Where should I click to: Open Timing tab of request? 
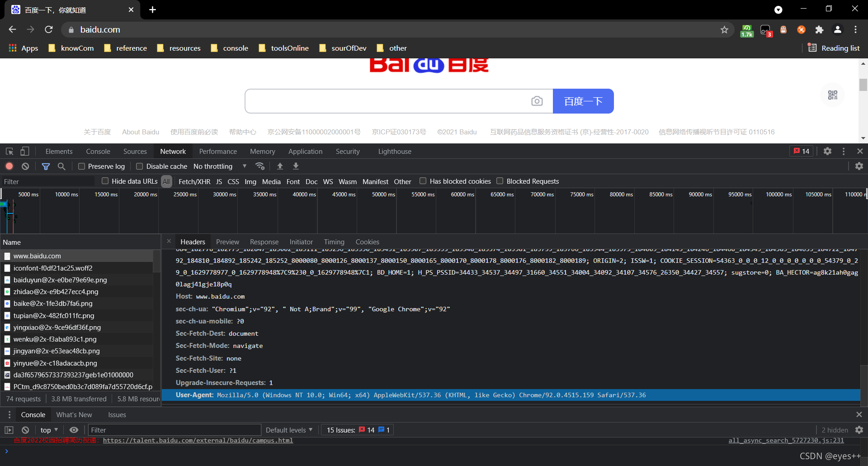334,242
